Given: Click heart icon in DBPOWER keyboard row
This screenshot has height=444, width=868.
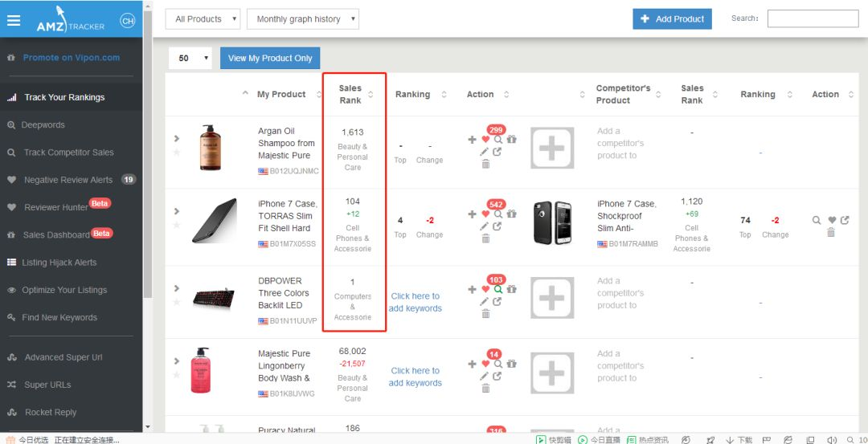Looking at the screenshot, I should tap(485, 289).
